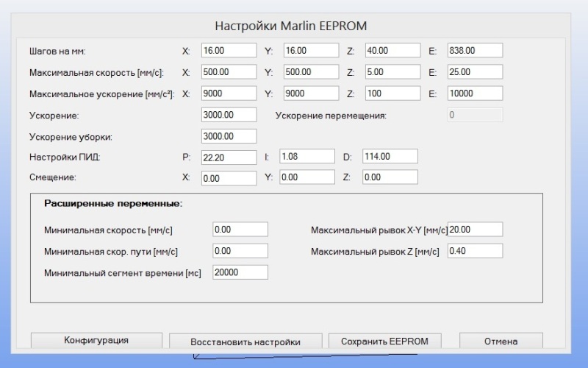Click the Ускорение field 3000.00
Viewport: 588px width, 368px height.
[x=229, y=115]
